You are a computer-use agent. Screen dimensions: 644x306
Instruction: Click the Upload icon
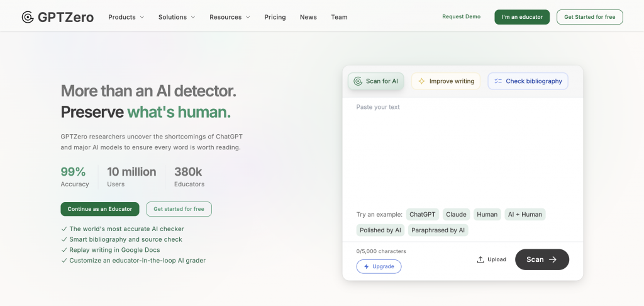(x=480, y=259)
